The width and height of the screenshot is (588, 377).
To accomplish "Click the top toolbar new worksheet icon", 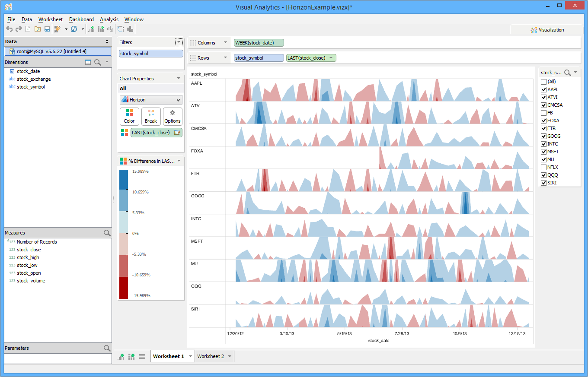I will coord(91,29).
